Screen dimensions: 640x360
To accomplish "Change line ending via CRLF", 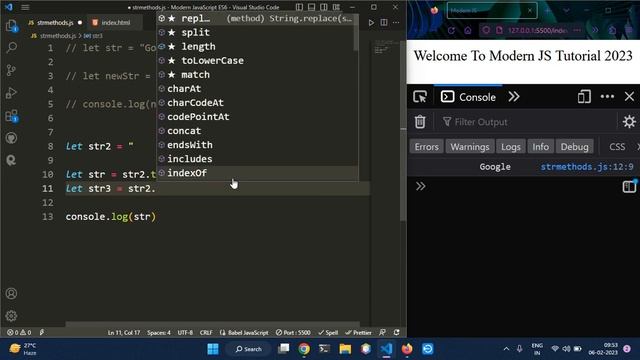I will 206,332.
